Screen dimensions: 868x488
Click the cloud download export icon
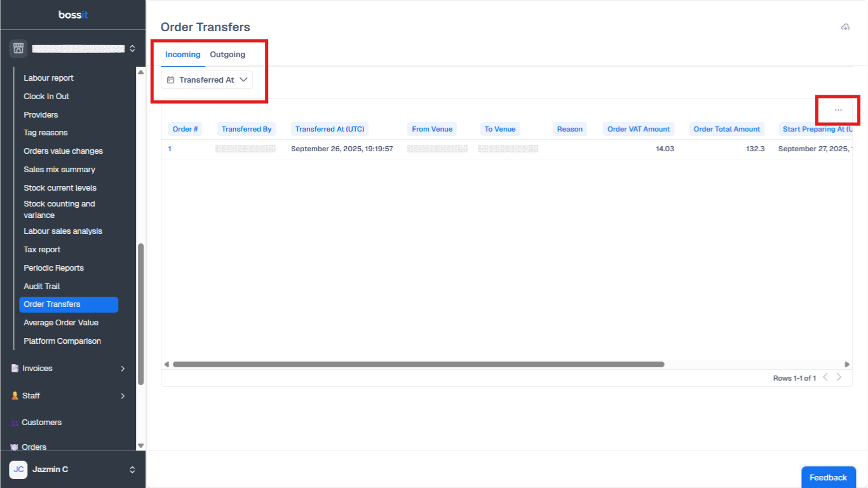[845, 27]
